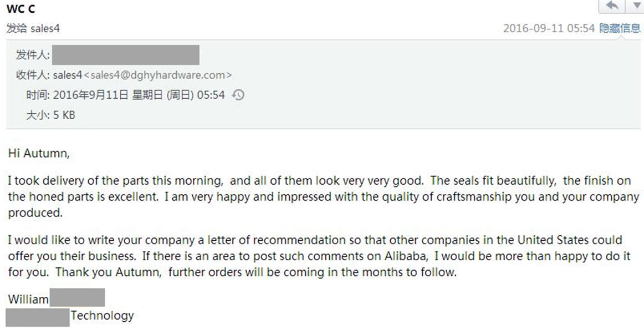
Task: Click the 发件人 label
Action: pos(33,55)
